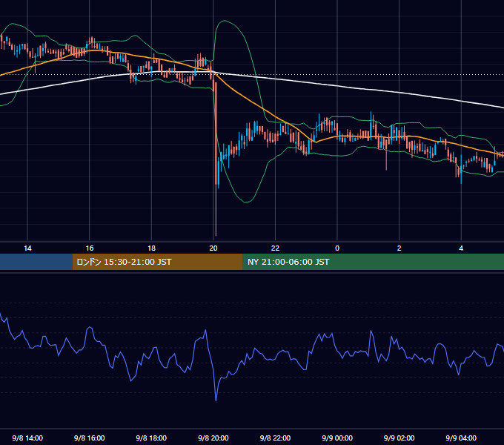Click the 20 hour label on price chart axis
504x445 pixels.
click(213, 248)
